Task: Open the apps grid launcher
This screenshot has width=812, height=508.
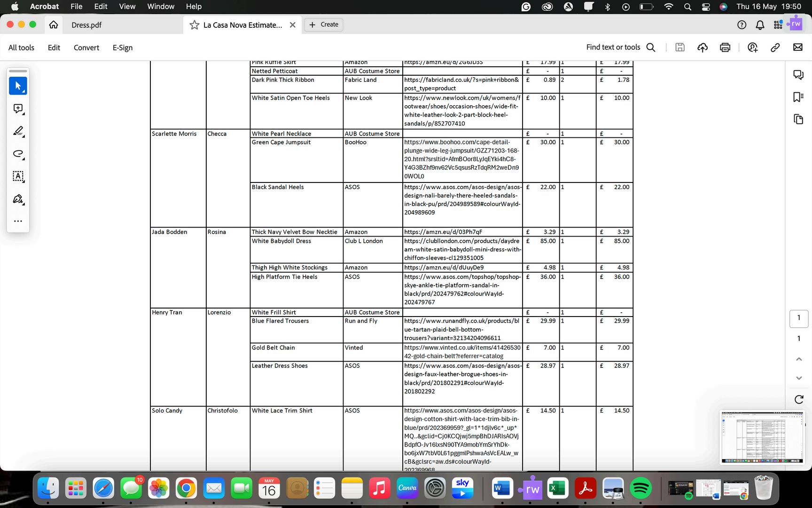Action: coord(778,25)
